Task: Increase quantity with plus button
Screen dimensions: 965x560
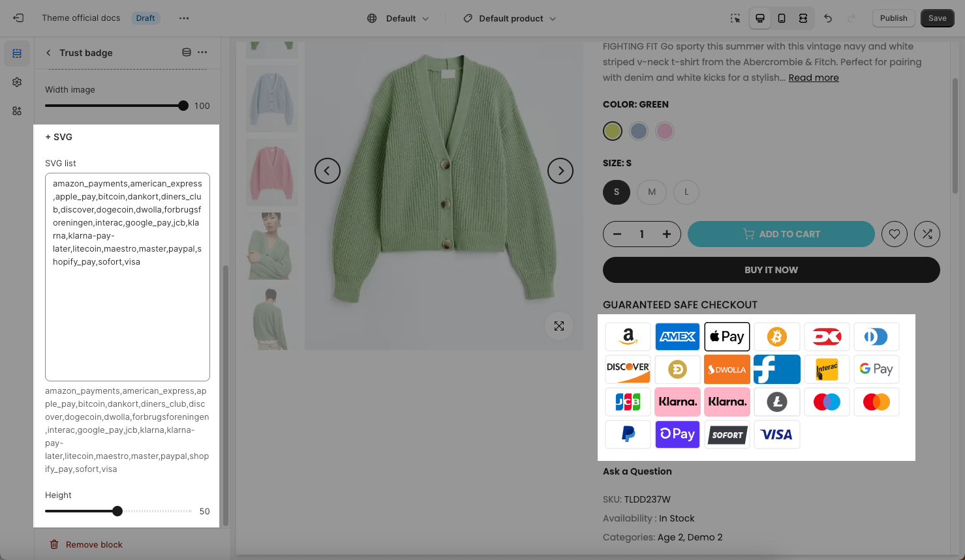Action: 667,234
